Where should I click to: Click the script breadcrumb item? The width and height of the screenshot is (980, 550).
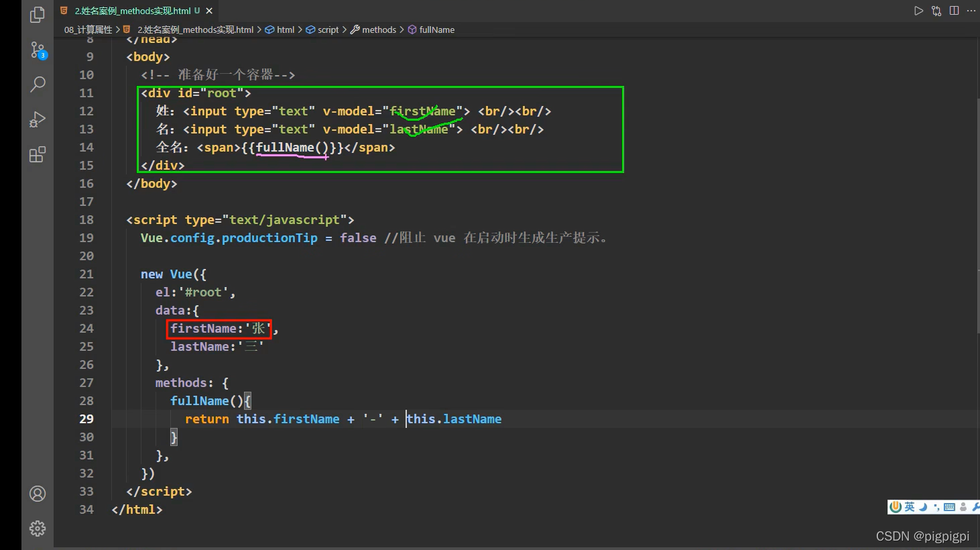pos(322,30)
